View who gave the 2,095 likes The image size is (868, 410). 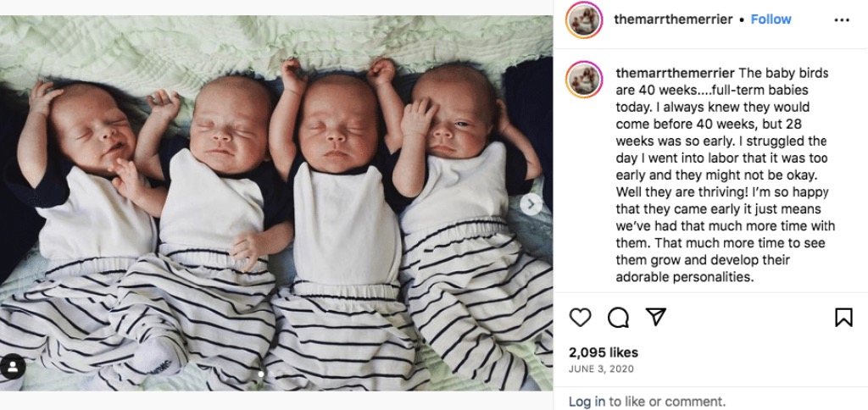pos(604,352)
